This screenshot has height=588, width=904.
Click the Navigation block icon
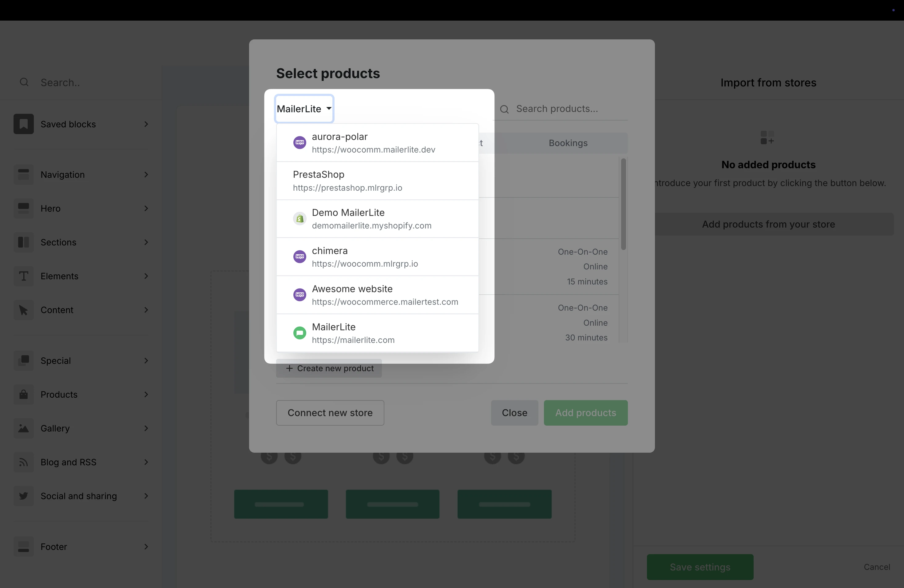(x=24, y=175)
